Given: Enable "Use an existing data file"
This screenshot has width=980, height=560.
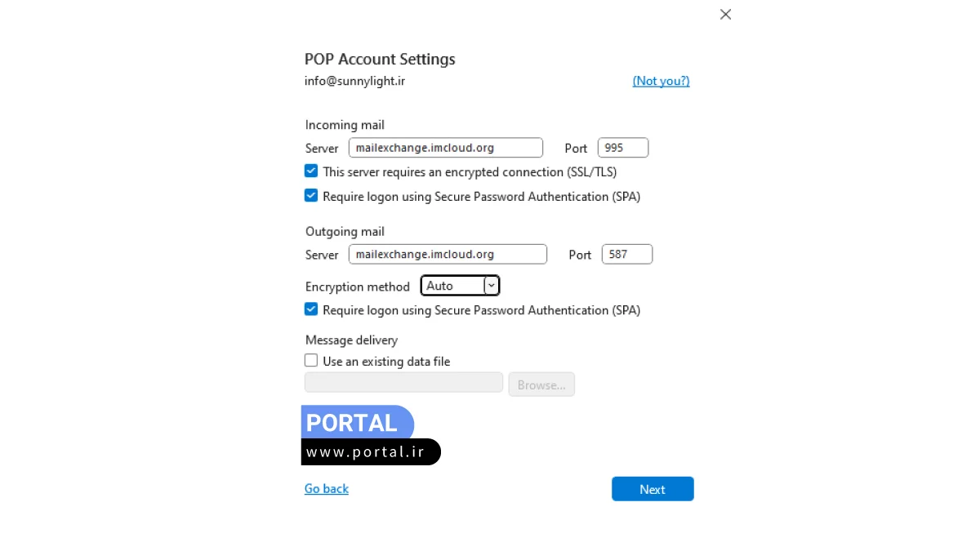Looking at the screenshot, I should click(311, 361).
